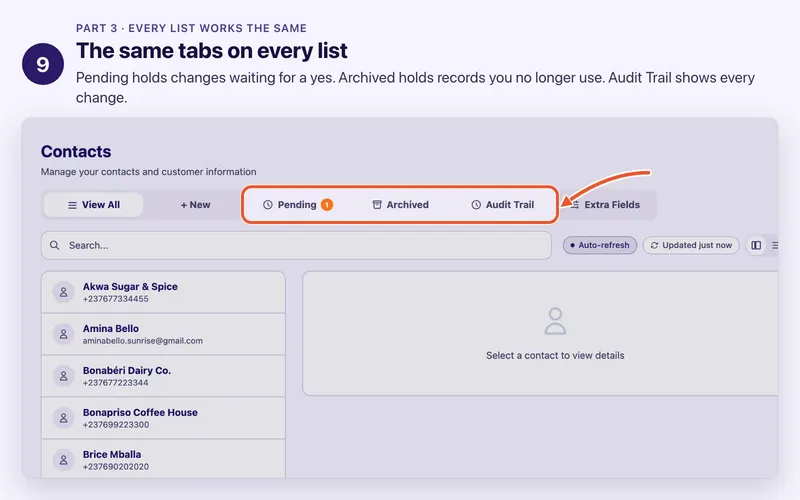Open the + New contact tab
The image size is (800, 500).
[x=195, y=205]
